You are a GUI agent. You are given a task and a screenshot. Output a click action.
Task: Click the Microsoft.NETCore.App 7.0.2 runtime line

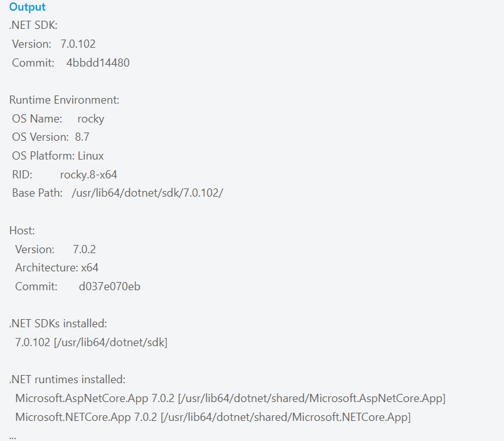[213, 416]
